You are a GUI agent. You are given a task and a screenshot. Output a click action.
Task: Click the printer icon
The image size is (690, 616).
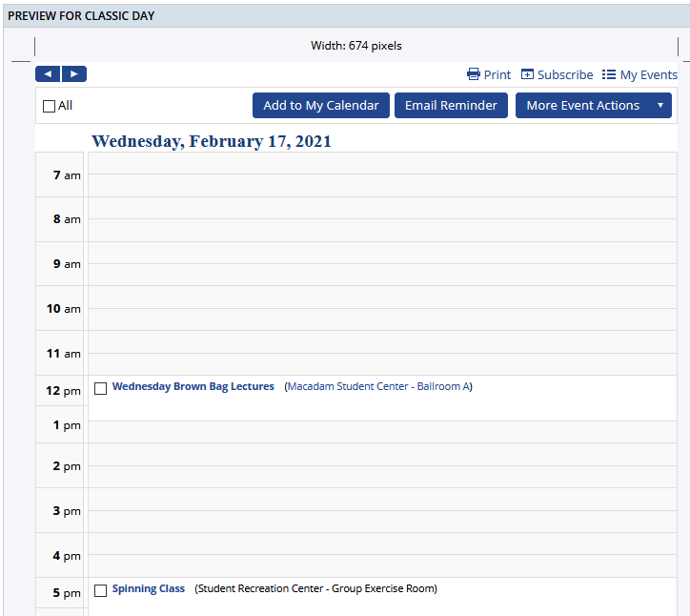(473, 74)
